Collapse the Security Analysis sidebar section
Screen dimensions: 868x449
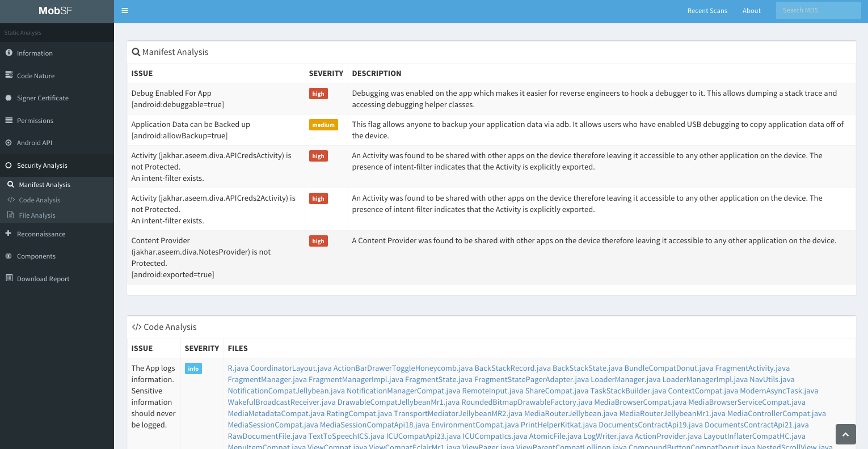point(42,166)
